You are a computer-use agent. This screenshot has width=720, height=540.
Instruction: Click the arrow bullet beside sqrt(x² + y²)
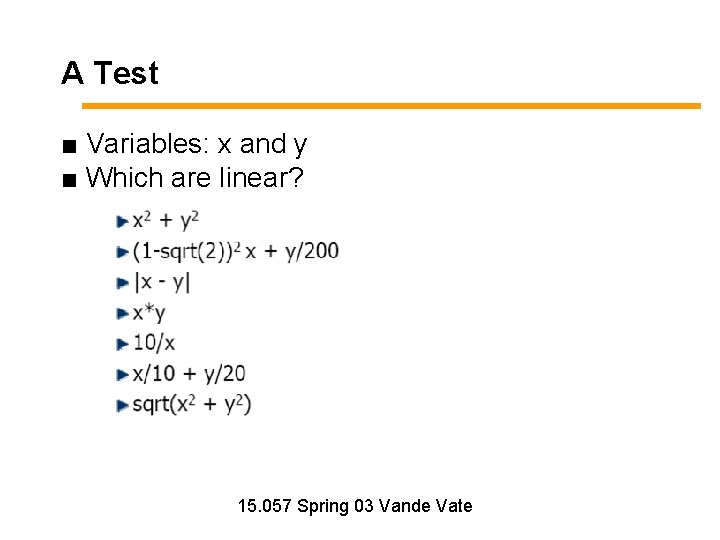122,406
